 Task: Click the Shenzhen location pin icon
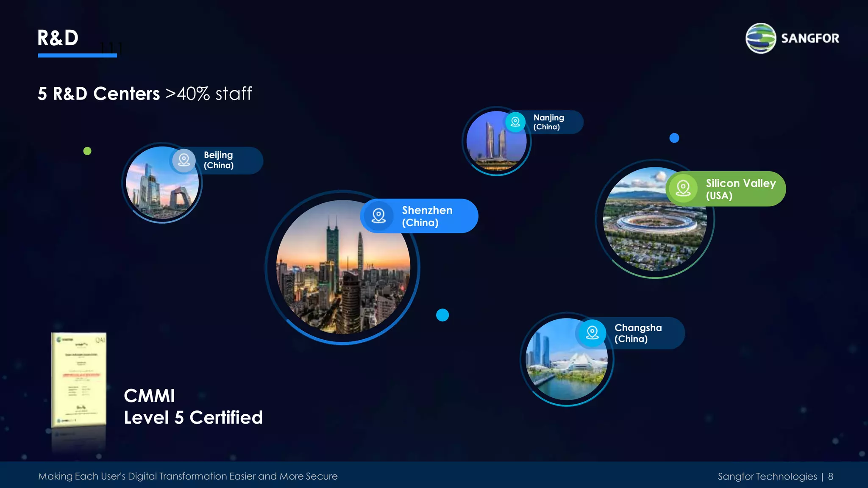pyautogui.click(x=378, y=216)
